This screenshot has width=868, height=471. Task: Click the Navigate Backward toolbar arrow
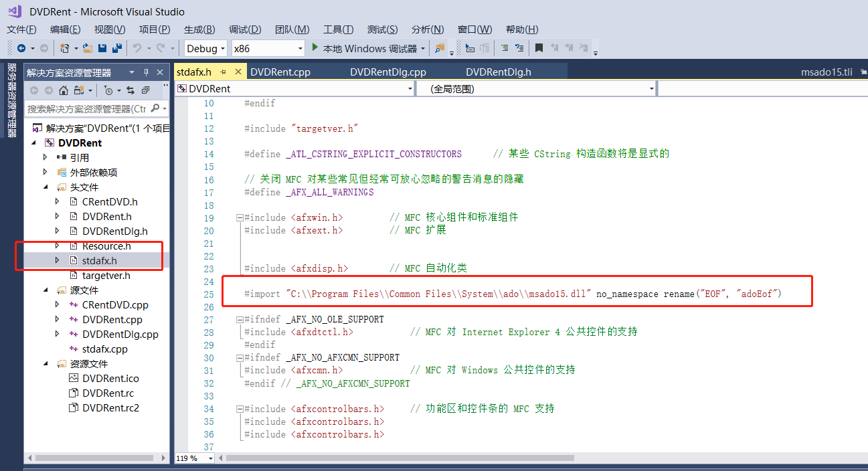pos(21,48)
